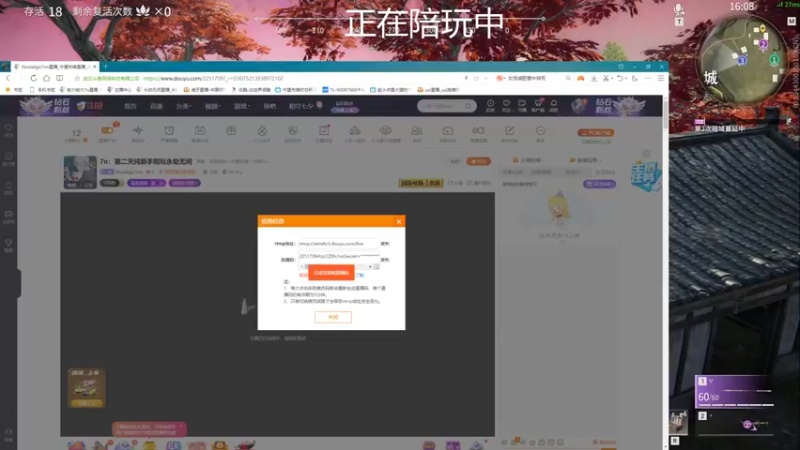Copy the rtmp address in the dialog
This screenshot has width=800, height=450.
[x=385, y=244]
